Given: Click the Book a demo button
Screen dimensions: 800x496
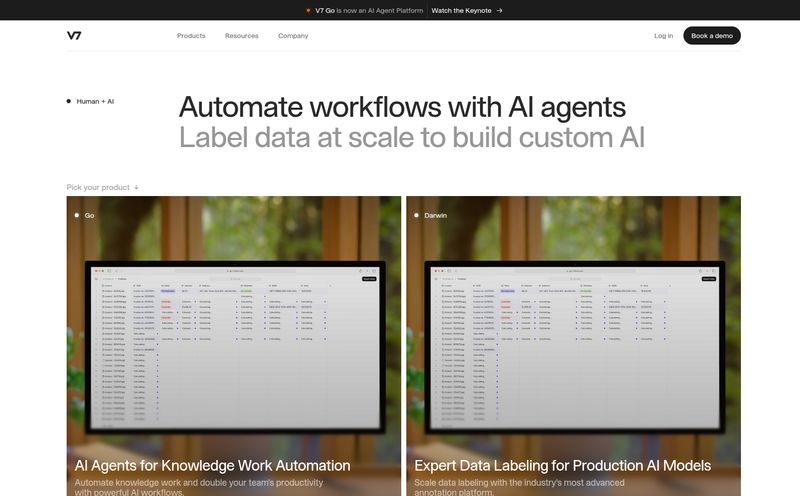Looking at the screenshot, I should (712, 36).
